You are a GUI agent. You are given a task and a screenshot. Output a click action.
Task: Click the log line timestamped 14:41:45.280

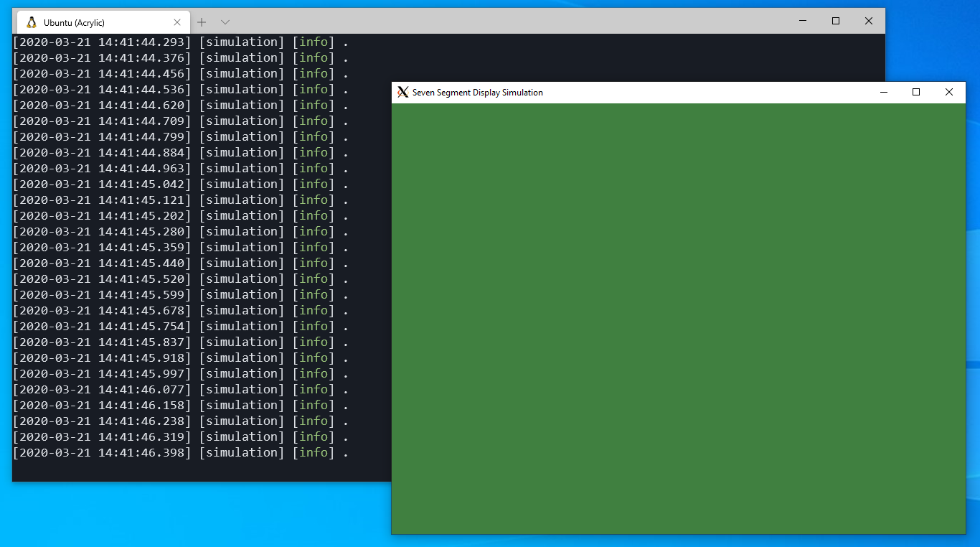[182, 231]
